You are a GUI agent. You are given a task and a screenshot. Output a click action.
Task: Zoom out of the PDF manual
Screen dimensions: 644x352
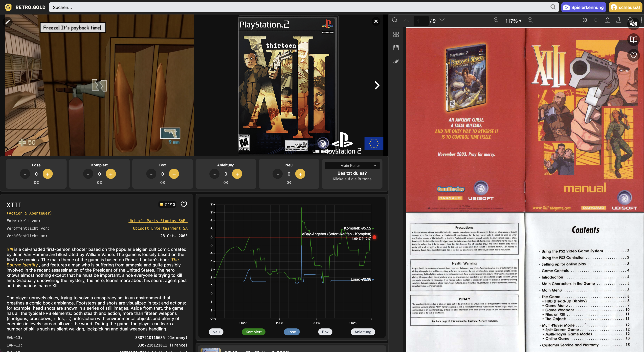coord(496,20)
